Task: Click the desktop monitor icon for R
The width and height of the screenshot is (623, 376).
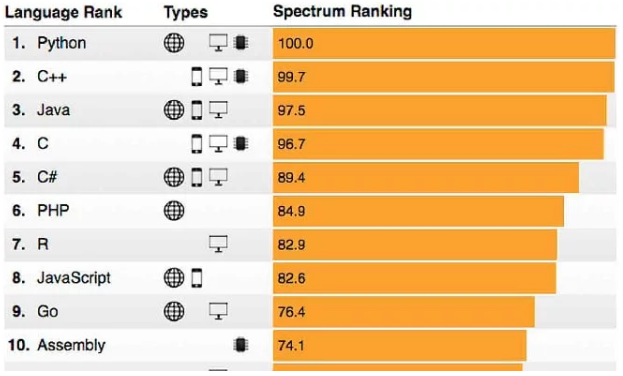Action: click(219, 244)
